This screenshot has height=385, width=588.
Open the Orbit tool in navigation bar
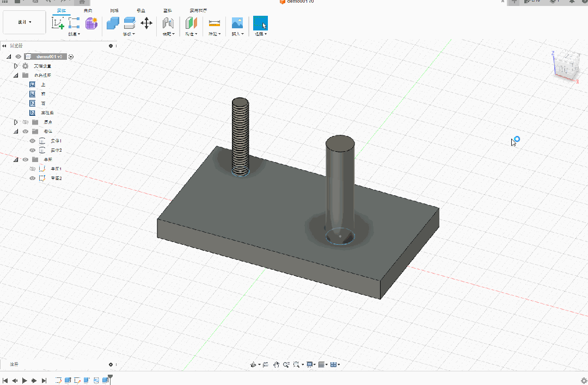(x=254, y=364)
